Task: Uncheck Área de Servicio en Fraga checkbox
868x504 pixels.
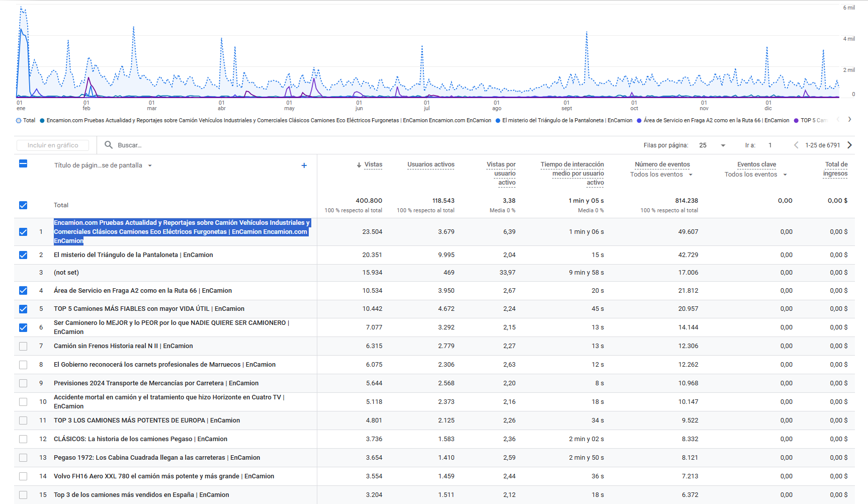Action: click(x=23, y=291)
